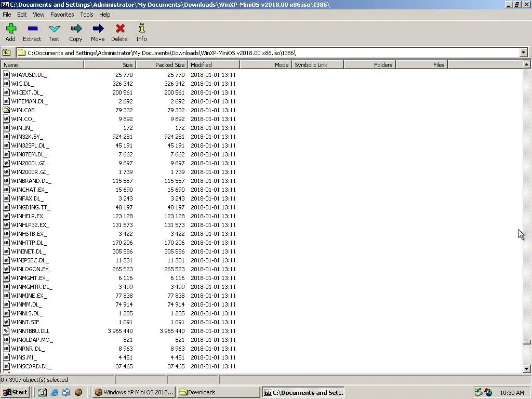Click the scrollbar down arrow
This screenshot has width=532, height=399.
pos(527,368)
